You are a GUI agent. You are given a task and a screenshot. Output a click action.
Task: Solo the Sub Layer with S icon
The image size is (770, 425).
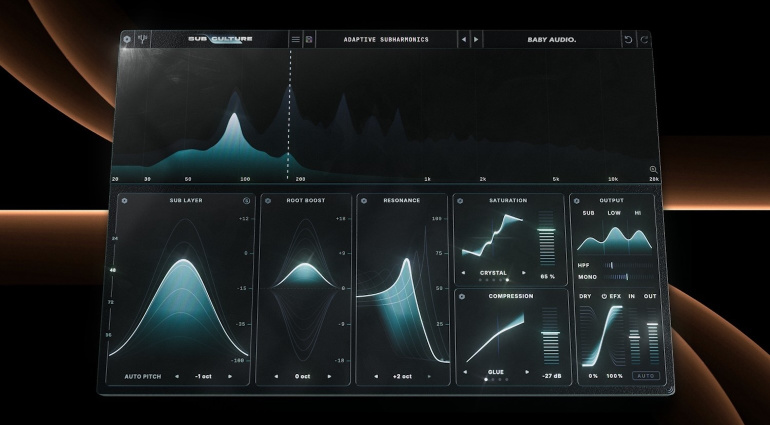[246, 200]
